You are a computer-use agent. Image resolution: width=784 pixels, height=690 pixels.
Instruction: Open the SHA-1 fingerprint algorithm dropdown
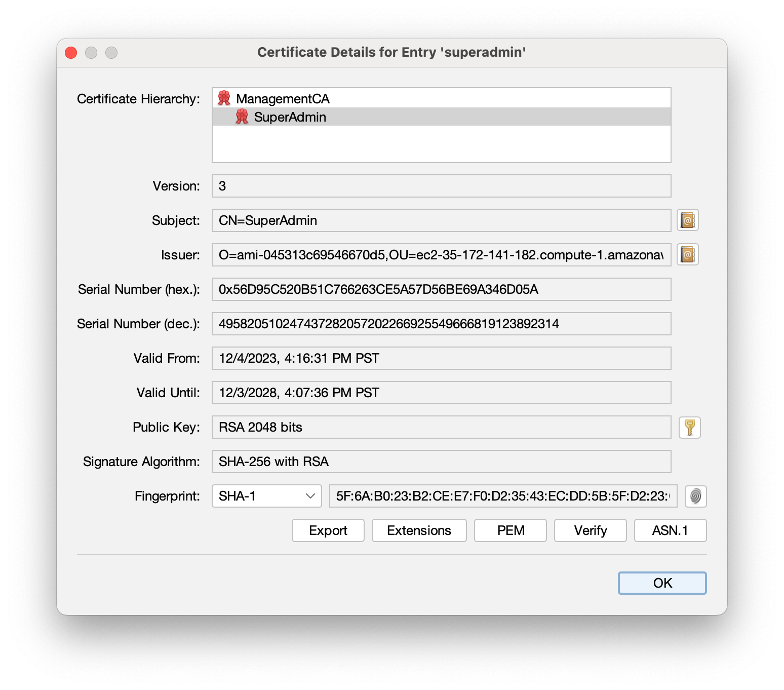point(266,496)
